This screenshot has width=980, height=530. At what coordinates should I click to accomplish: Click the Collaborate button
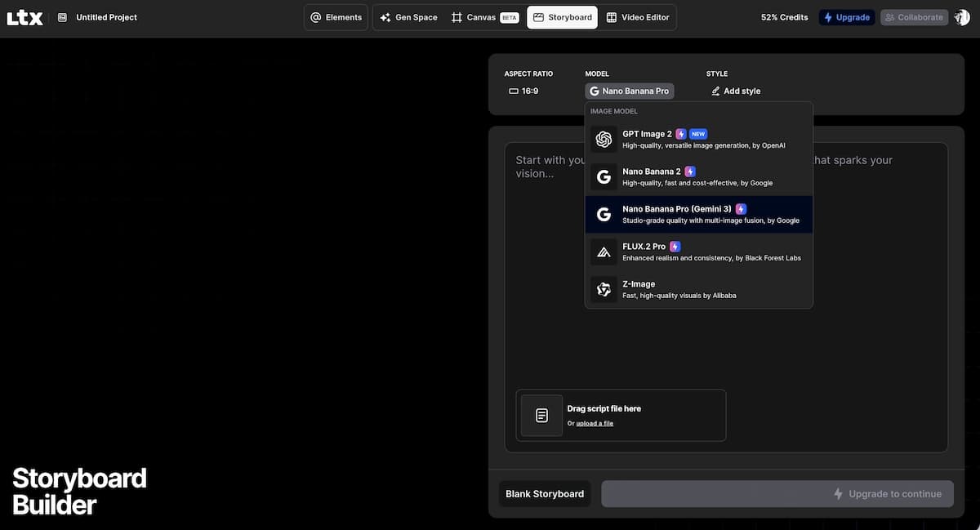tap(914, 17)
